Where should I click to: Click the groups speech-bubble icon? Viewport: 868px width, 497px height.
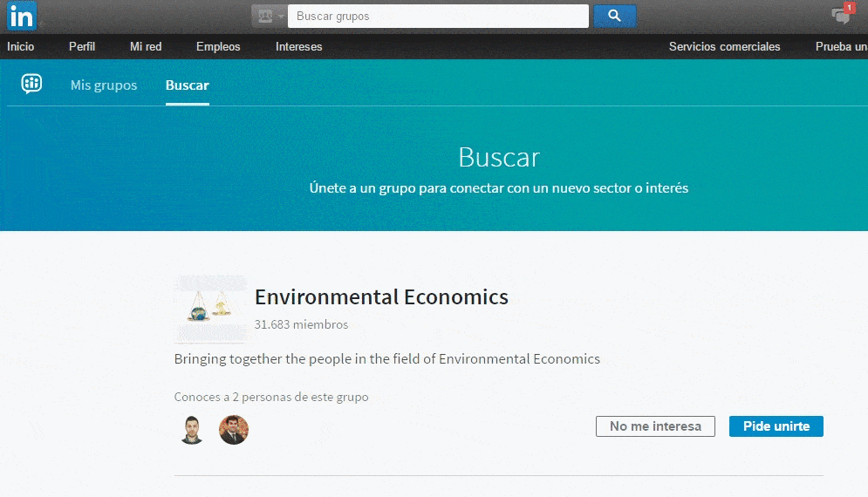[31, 84]
